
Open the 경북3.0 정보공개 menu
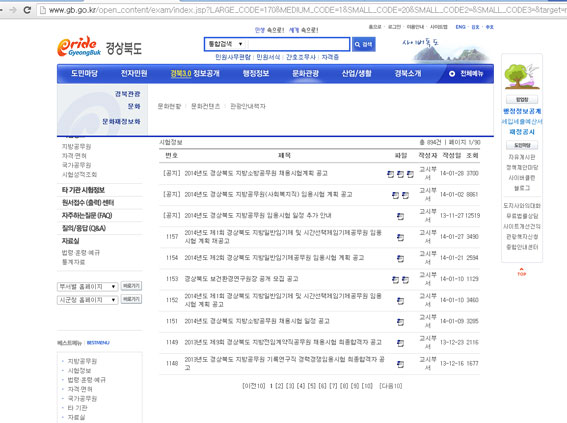[x=195, y=74]
